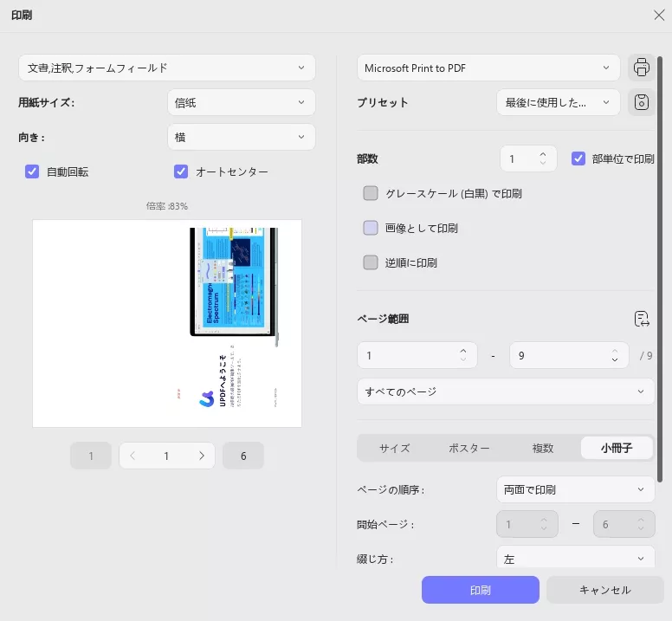Increase page range end value
This screenshot has height=621, width=672.
(615, 351)
